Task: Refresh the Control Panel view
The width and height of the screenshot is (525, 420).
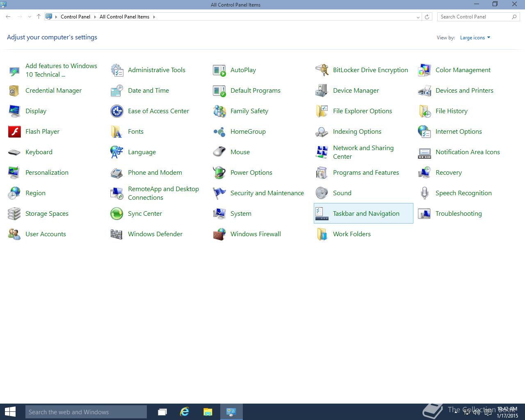Action: pyautogui.click(x=427, y=17)
